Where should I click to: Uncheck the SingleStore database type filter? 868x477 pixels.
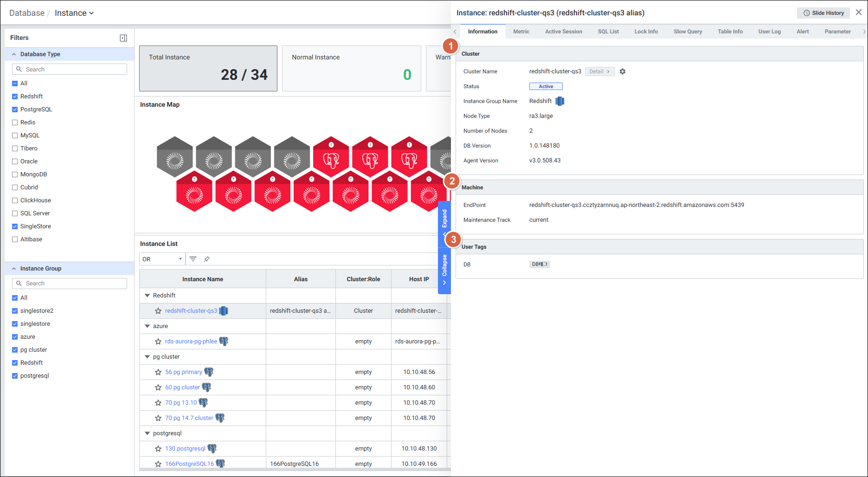[x=15, y=226]
